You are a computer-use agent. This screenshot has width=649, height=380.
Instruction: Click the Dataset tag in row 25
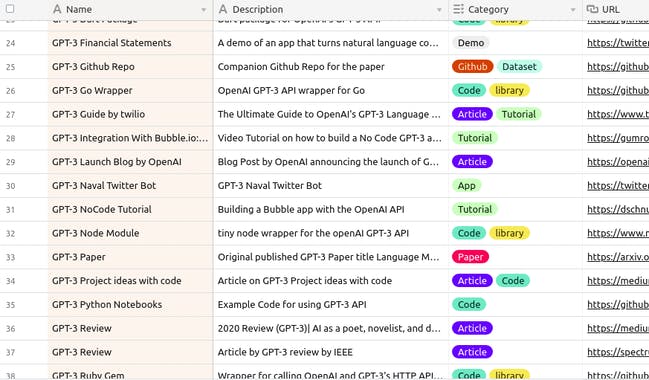pos(519,67)
